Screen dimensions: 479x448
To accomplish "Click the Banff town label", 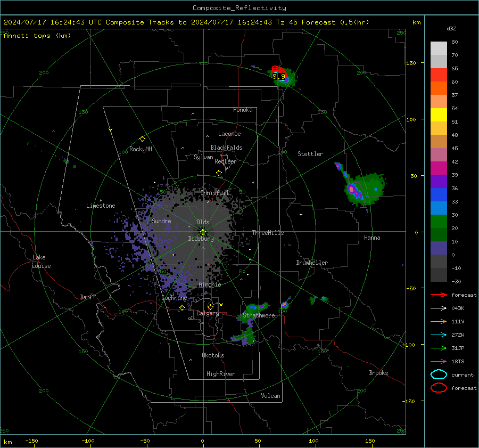I will 88,297.
